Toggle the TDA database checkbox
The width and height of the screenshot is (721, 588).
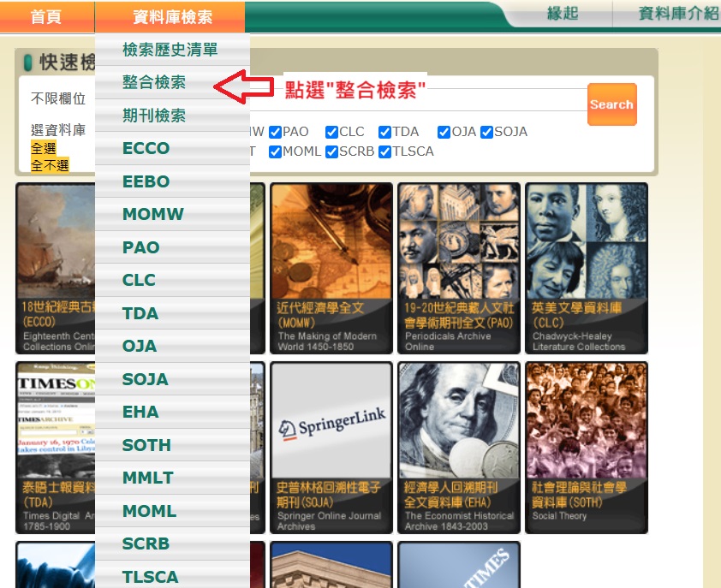coord(384,133)
